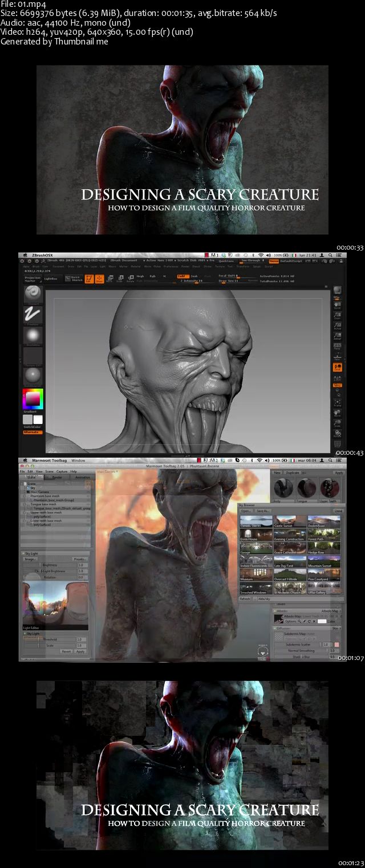365x868 pixels.
Task: Click the Zoom icon on ZBrush right shelf
Action: [337, 315]
